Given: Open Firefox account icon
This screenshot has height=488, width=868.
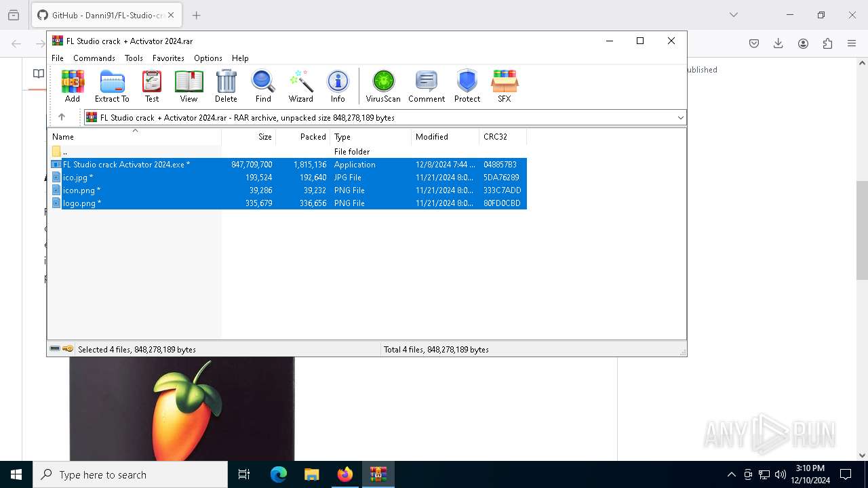Looking at the screenshot, I should tap(803, 43).
